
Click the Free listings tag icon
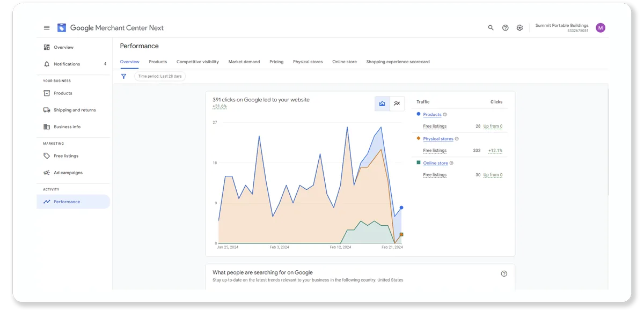[x=47, y=156]
